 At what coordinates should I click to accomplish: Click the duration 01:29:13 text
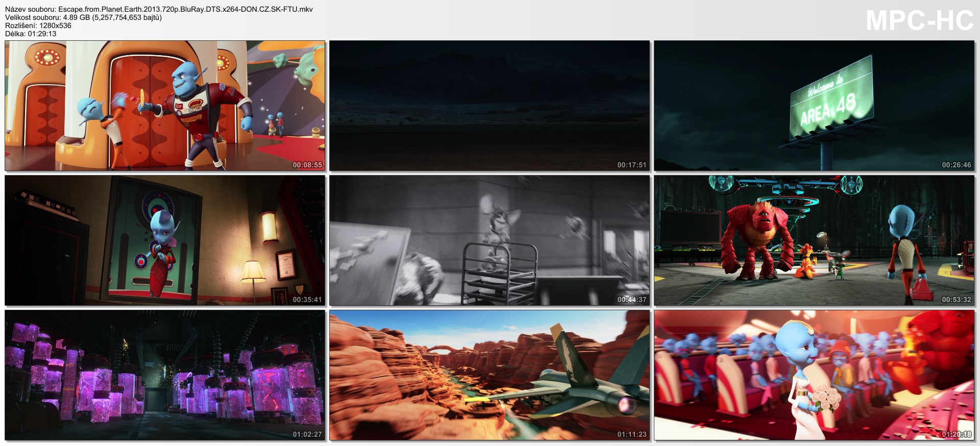[31, 34]
